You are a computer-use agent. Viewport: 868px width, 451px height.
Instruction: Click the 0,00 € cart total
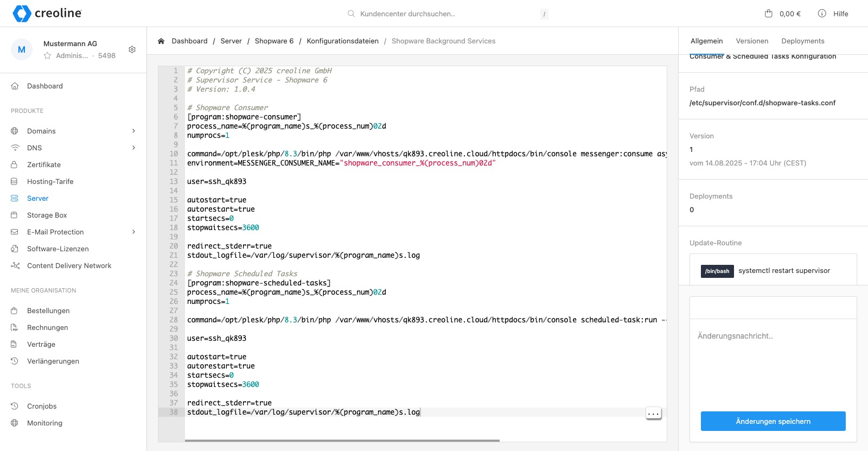[790, 14]
